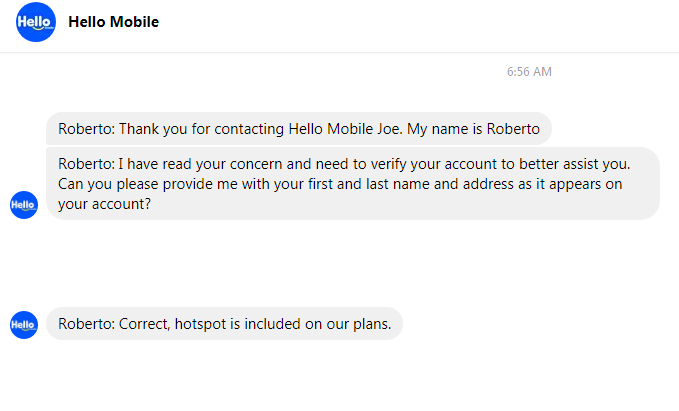
Task: Click the Hello Mobile conversation title
Action: [113, 22]
